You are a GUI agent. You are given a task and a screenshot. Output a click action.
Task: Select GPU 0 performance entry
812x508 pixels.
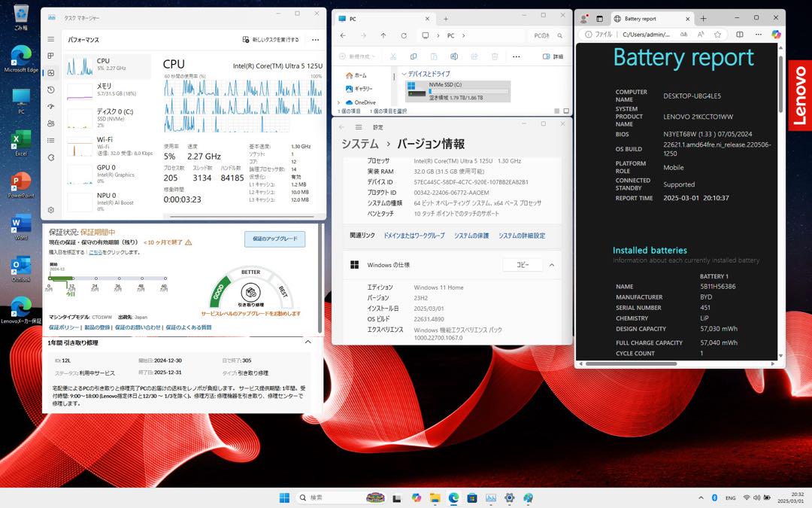pos(108,174)
